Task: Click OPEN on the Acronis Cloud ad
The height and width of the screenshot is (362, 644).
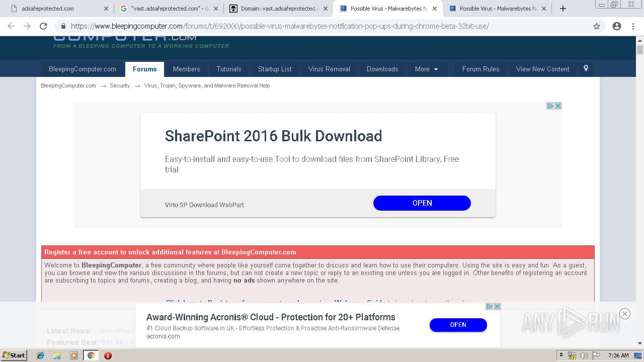Action: click(x=458, y=325)
